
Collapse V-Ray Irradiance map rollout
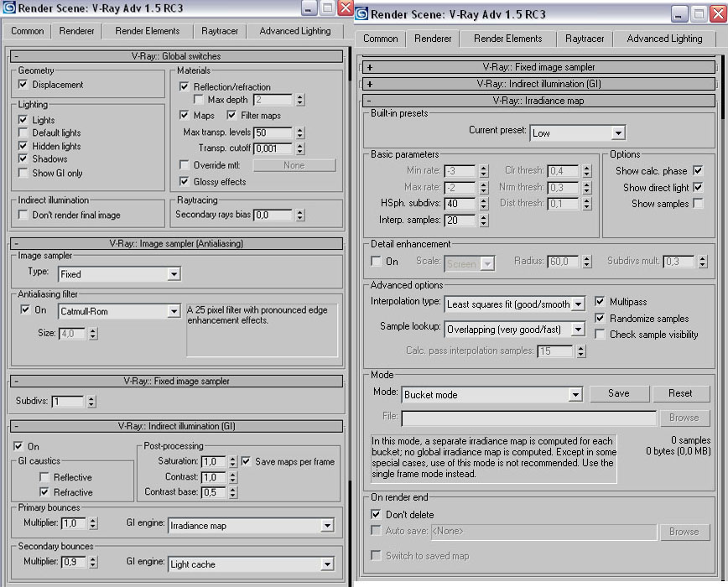538,101
